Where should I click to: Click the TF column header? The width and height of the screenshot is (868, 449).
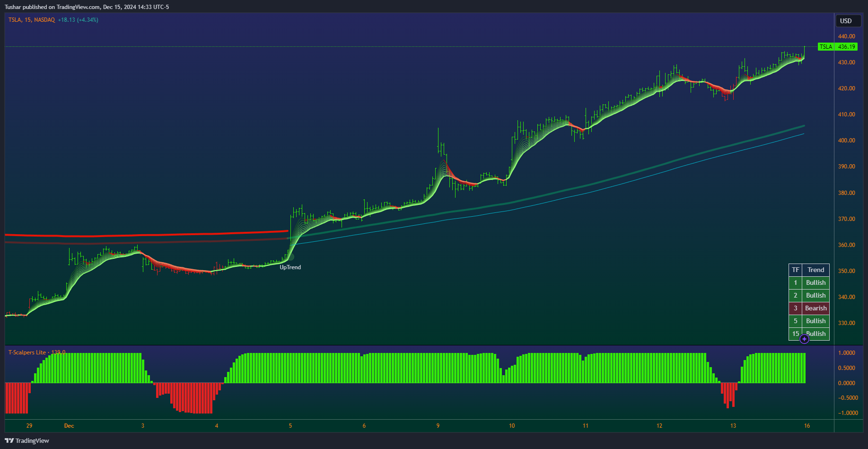pos(796,270)
